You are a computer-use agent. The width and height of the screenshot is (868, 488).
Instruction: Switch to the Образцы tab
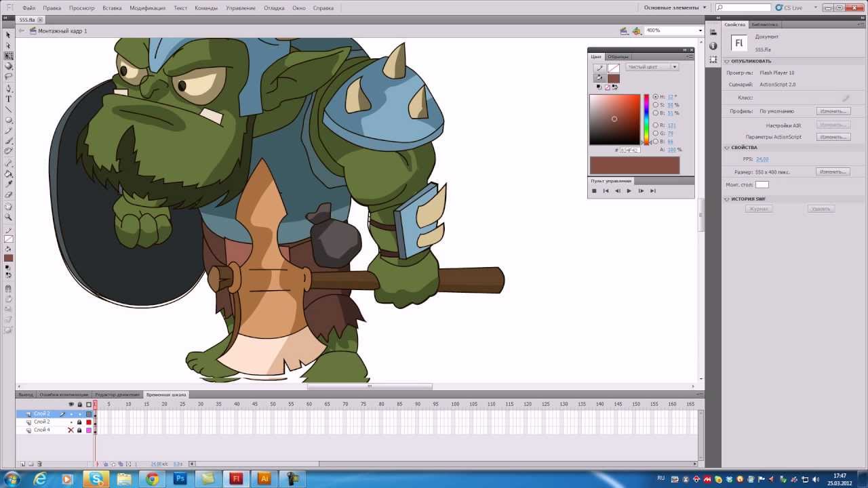(x=618, y=57)
